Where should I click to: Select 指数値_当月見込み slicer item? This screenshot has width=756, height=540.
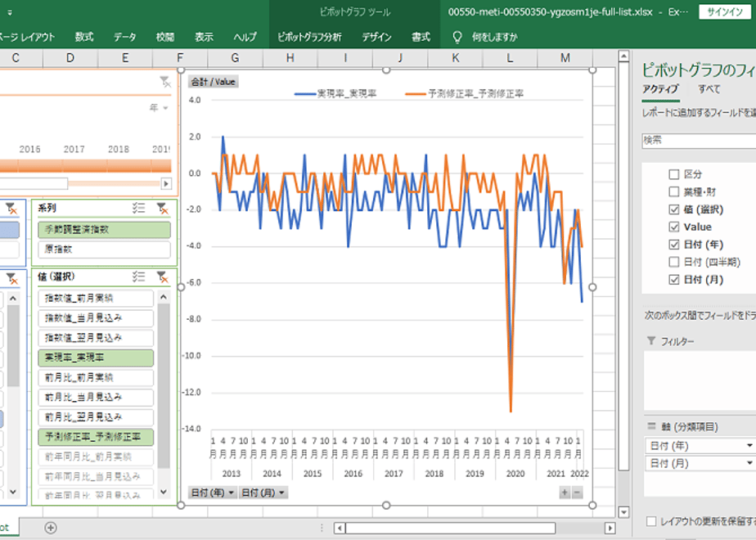(x=96, y=317)
